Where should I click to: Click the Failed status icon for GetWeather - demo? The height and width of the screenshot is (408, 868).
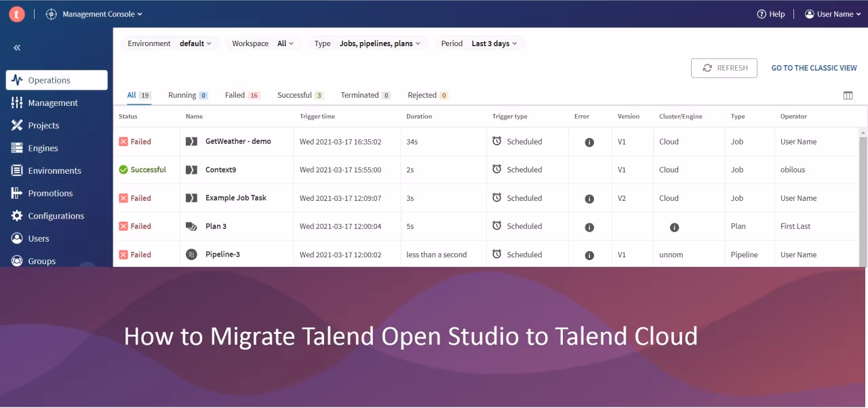click(123, 141)
